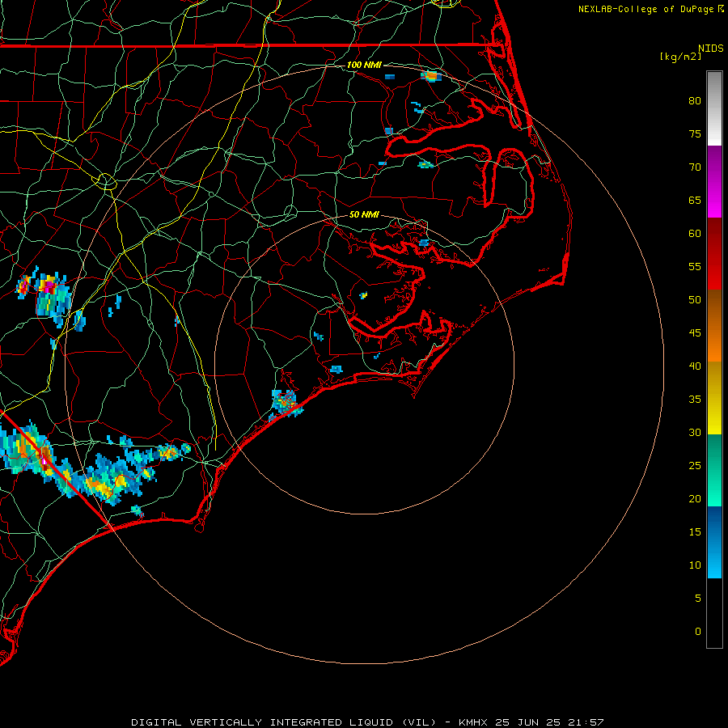Image resolution: width=728 pixels, height=728 pixels.
Task: Click the 20 value on the scale
Action: click(x=695, y=499)
